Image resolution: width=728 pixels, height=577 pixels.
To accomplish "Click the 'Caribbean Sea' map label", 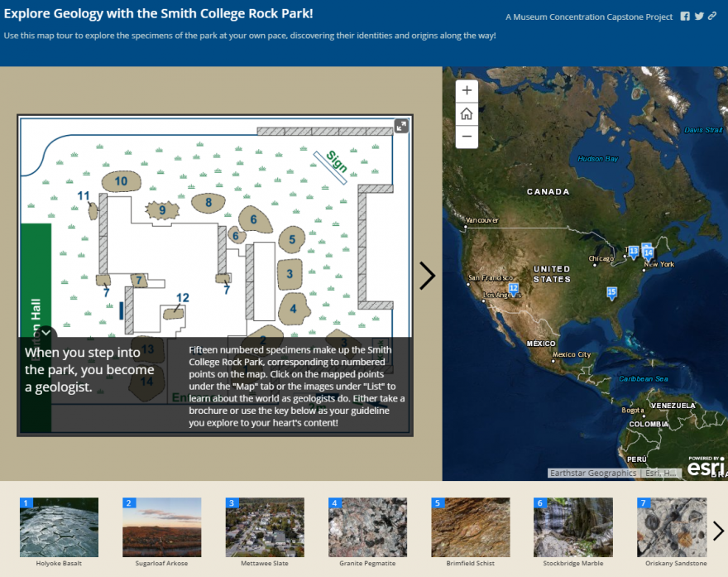I will [x=644, y=378].
